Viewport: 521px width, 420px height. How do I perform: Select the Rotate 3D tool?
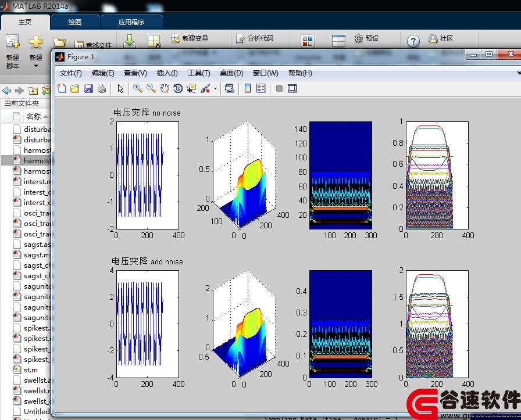[178, 88]
